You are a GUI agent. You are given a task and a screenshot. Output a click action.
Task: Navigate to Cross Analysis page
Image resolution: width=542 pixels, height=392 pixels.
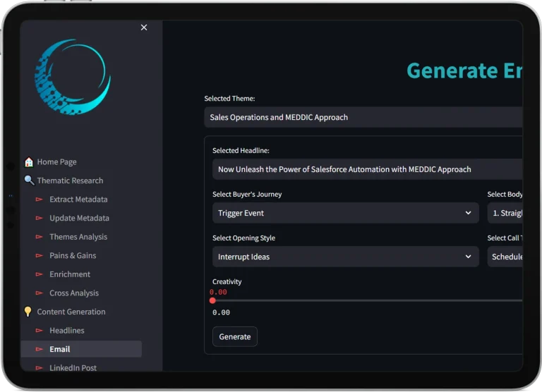tap(74, 293)
